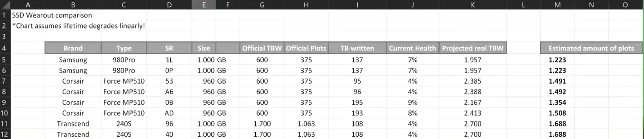Select the column M header
Screen dimensions: 644x139
(557, 5)
